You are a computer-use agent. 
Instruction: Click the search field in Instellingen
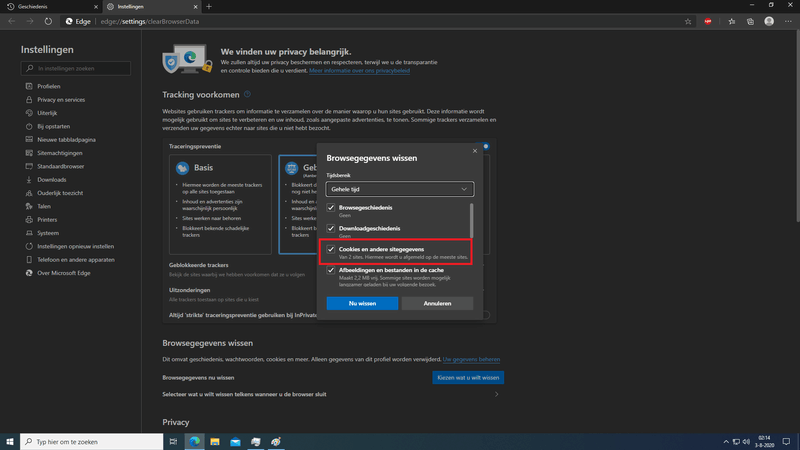click(x=76, y=68)
